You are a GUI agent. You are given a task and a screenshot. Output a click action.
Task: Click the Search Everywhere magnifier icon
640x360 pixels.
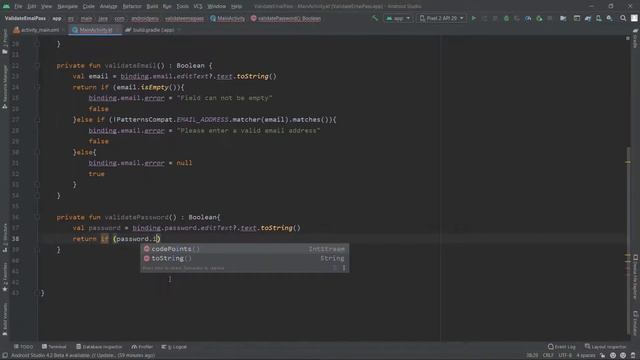tap(623, 18)
